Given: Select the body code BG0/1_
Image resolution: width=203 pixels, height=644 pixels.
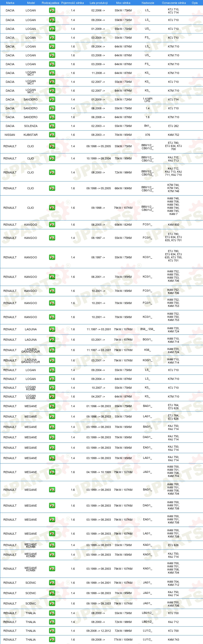Looking at the screenshot, I should pyautogui.click(x=147, y=339).
